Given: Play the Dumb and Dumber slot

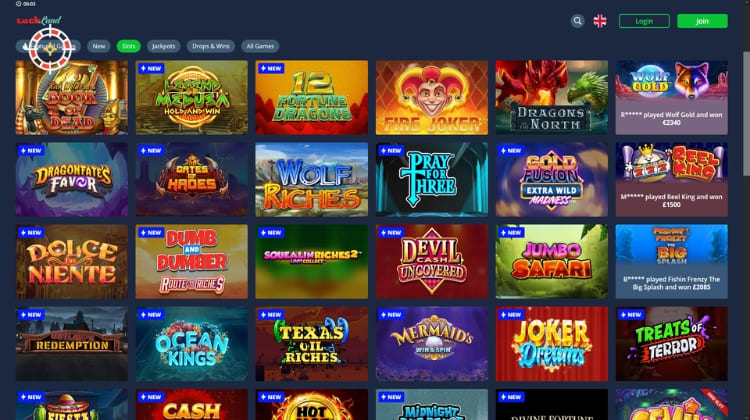Looking at the screenshot, I should point(192,262).
